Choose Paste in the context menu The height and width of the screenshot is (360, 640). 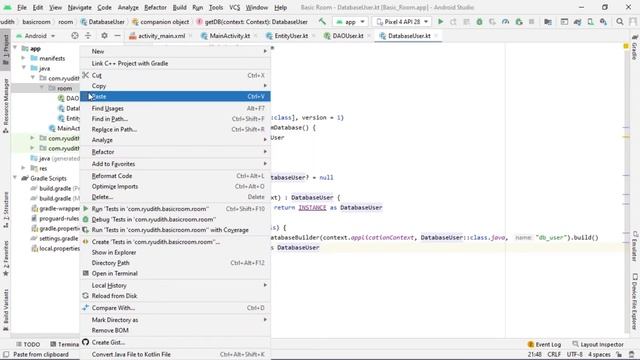click(175, 96)
